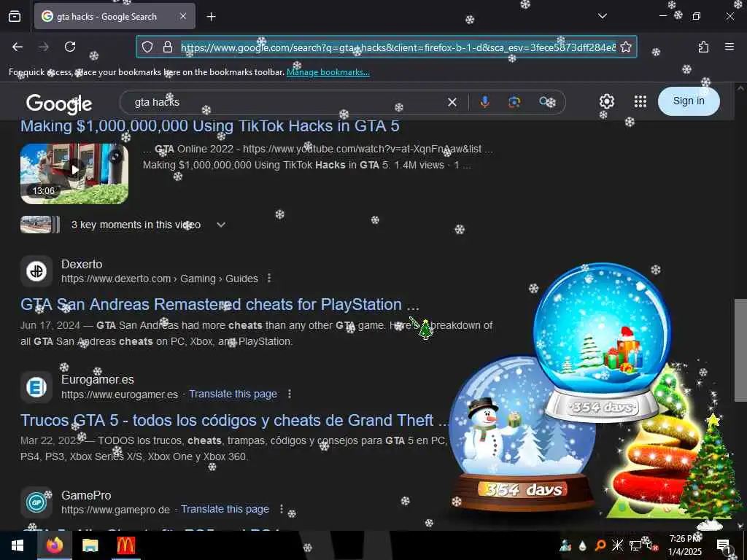
Task: Open more options for Dexerto result
Action: click(269, 278)
